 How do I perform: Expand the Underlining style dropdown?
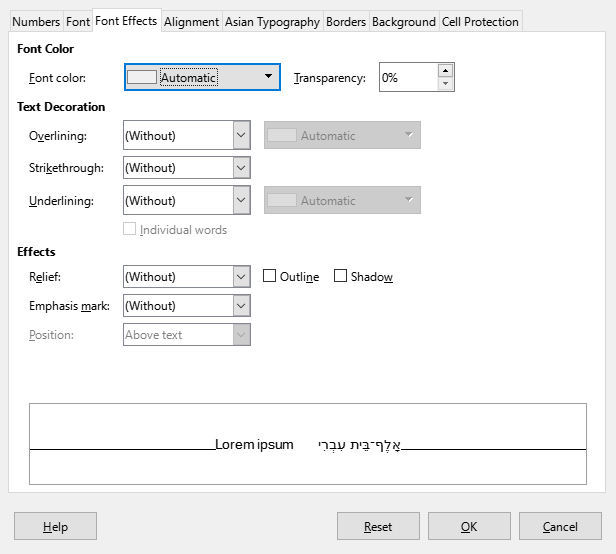coord(187,200)
